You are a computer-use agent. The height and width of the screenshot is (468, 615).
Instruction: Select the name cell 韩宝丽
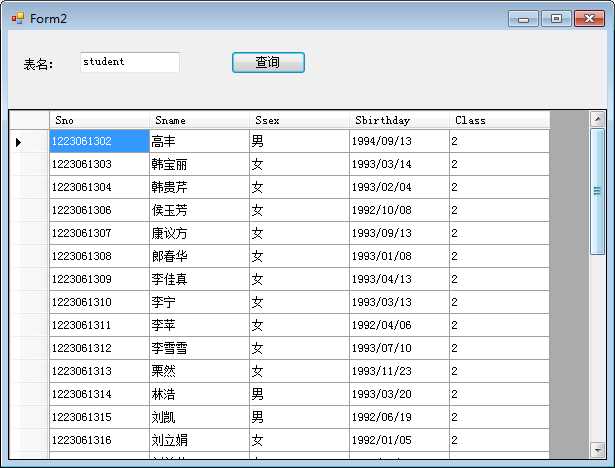click(x=199, y=164)
